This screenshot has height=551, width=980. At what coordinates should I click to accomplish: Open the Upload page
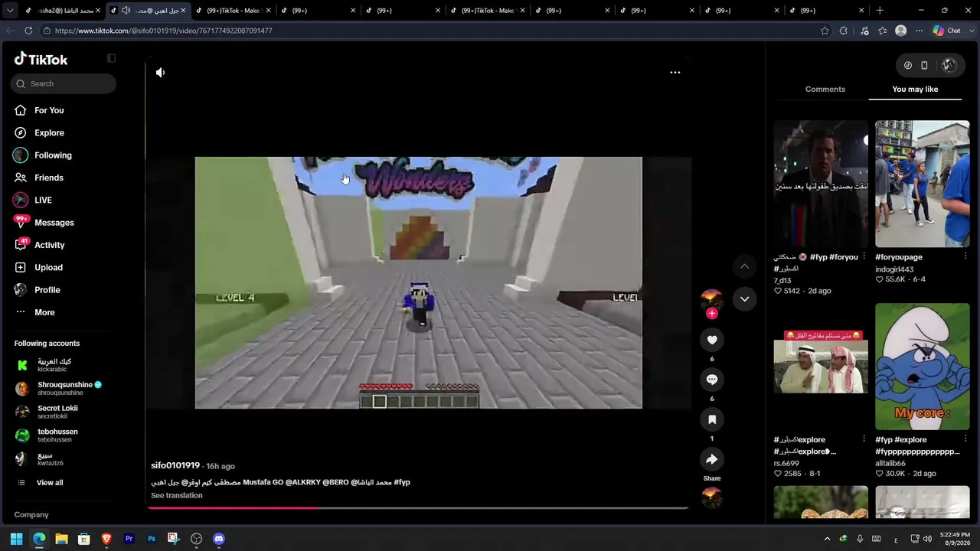tap(38, 267)
